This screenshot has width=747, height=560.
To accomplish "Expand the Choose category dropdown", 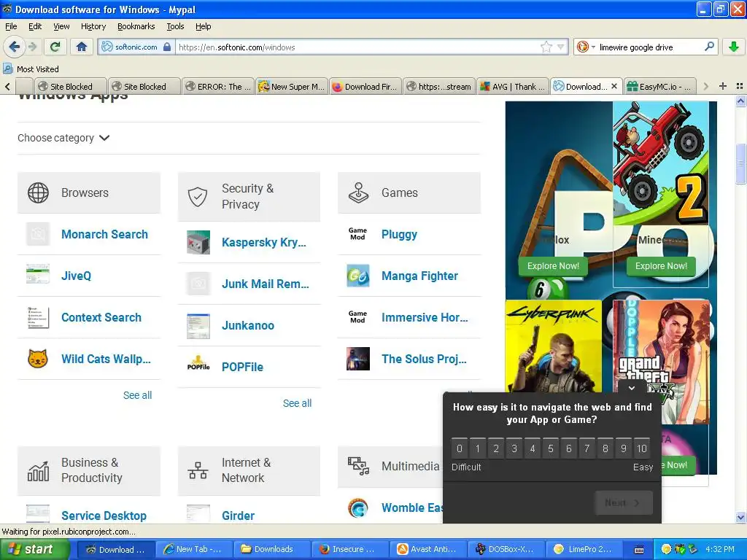I will (64, 138).
